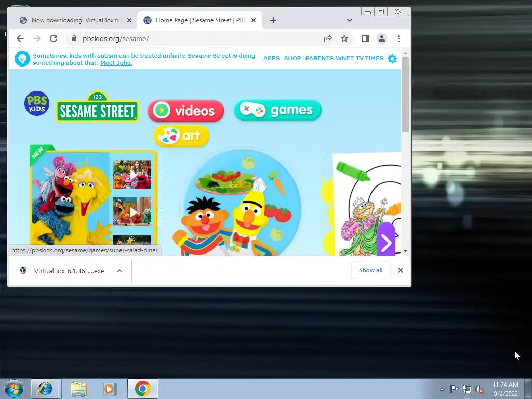Click the page scrollbar up arrow
532x399 pixels.
pos(405,54)
